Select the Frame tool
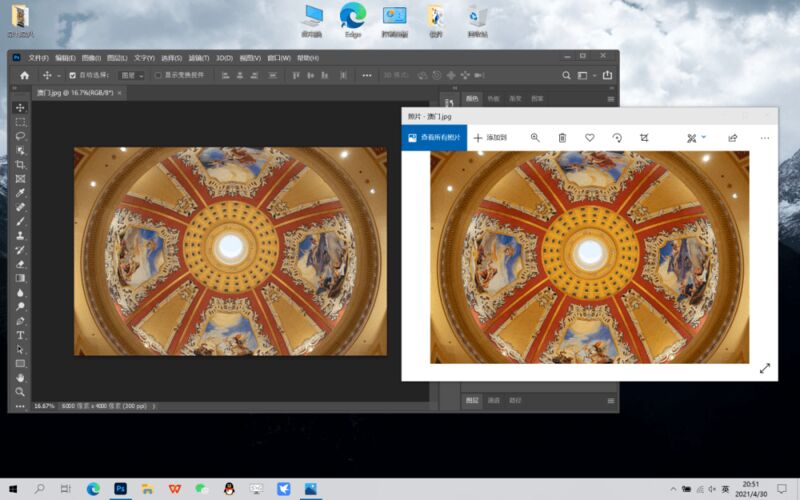The image size is (800, 500). [x=20, y=179]
